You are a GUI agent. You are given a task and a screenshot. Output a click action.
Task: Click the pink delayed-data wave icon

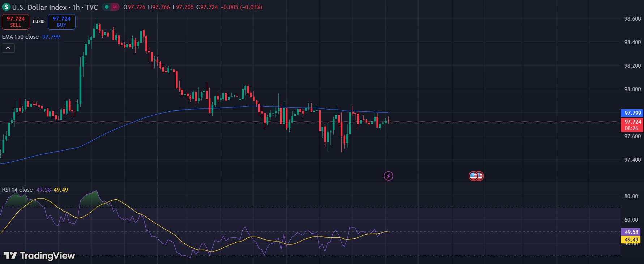pyautogui.click(x=115, y=7)
